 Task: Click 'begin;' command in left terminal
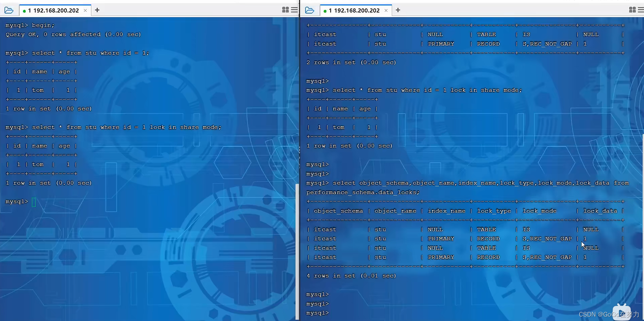pos(43,25)
